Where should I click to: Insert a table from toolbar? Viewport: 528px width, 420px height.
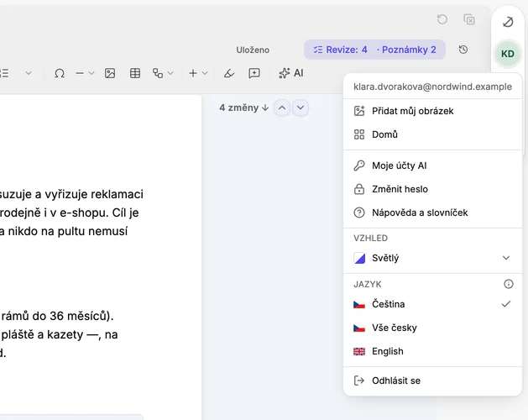(x=135, y=73)
